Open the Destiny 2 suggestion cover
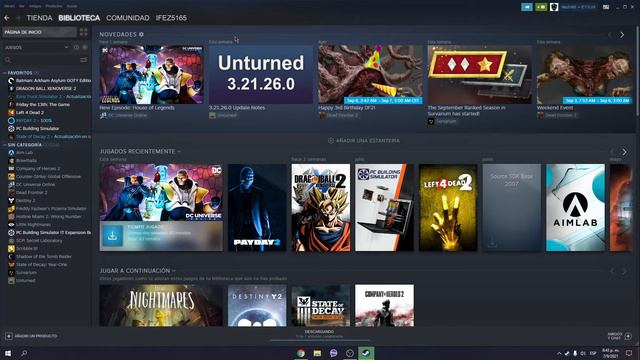 coord(257,305)
